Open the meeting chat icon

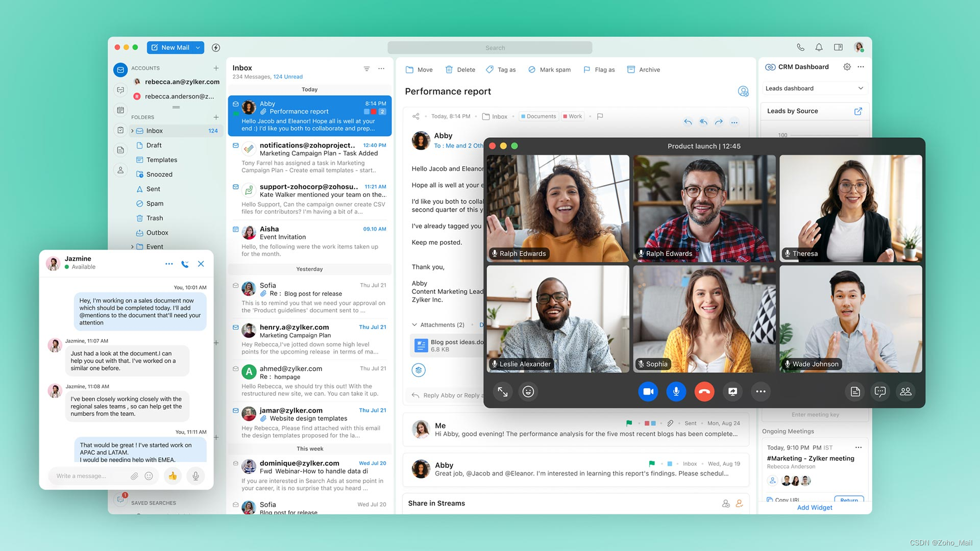880,392
